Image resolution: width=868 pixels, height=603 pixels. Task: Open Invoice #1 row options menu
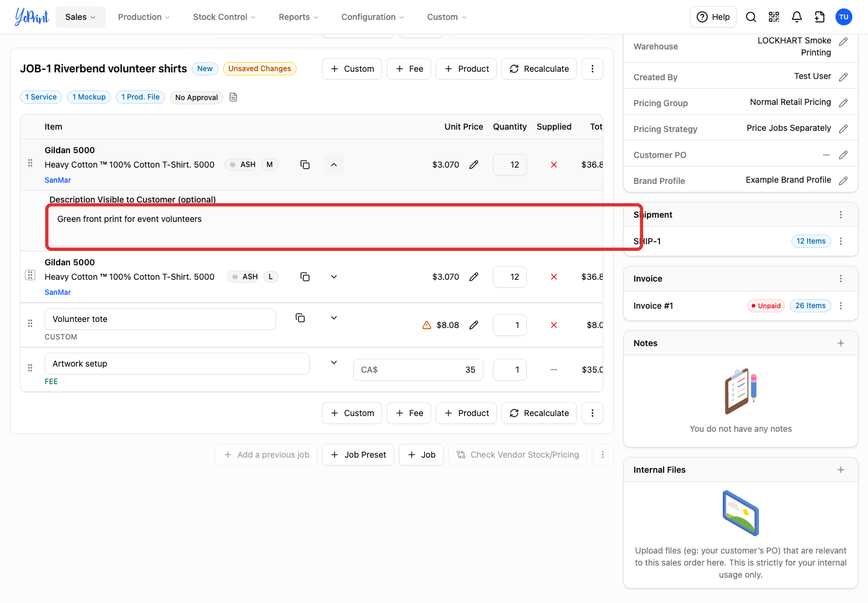[841, 306]
